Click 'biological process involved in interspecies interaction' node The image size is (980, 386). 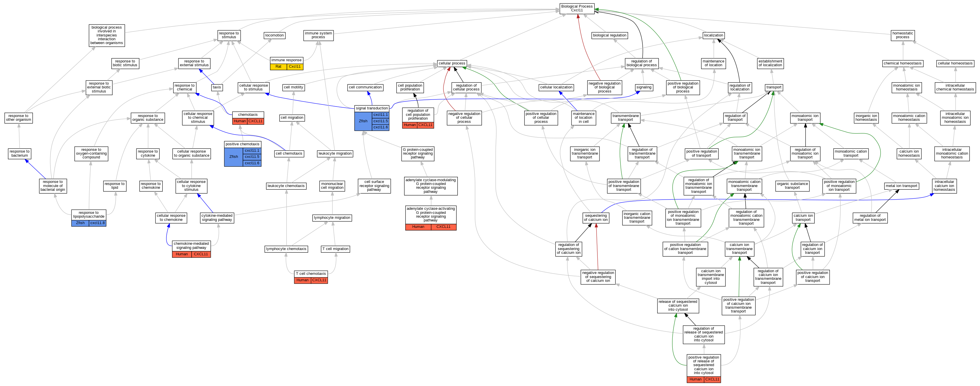click(107, 35)
